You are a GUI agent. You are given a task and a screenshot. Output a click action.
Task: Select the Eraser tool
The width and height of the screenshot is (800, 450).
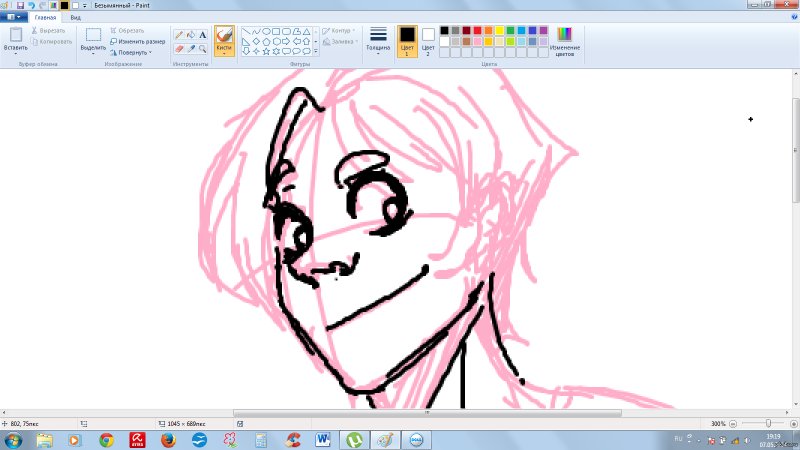pyautogui.click(x=179, y=48)
